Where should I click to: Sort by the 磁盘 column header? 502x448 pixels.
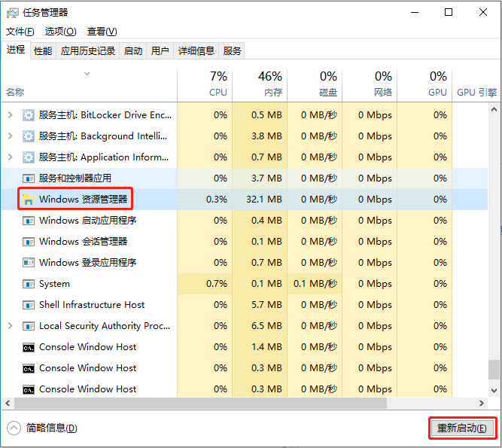pos(315,85)
